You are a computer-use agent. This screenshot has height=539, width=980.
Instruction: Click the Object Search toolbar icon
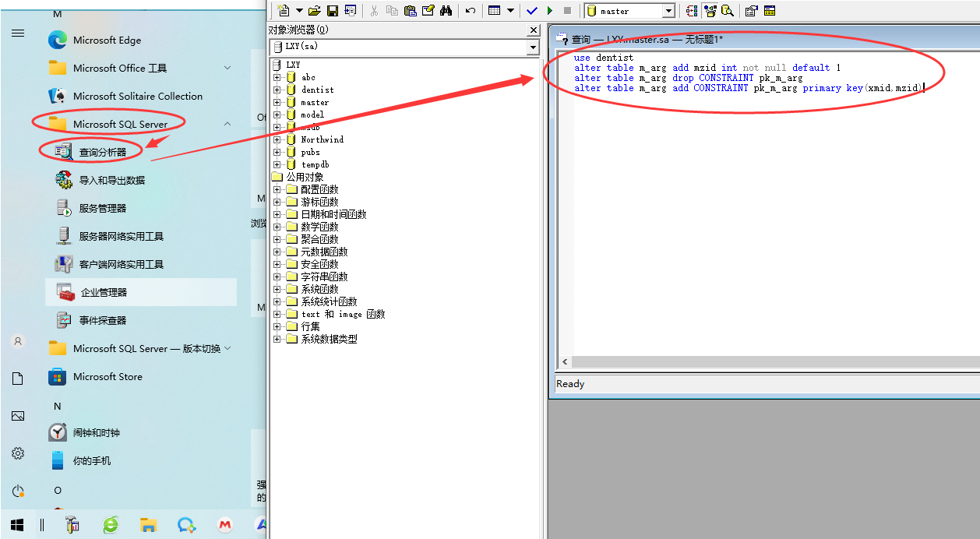click(x=728, y=11)
